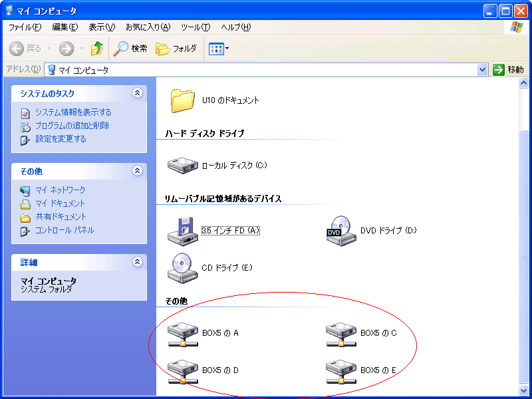The height and width of the screenshot is (399, 532).
Task: Open マイ ネットワーク link
Action: pos(61,190)
